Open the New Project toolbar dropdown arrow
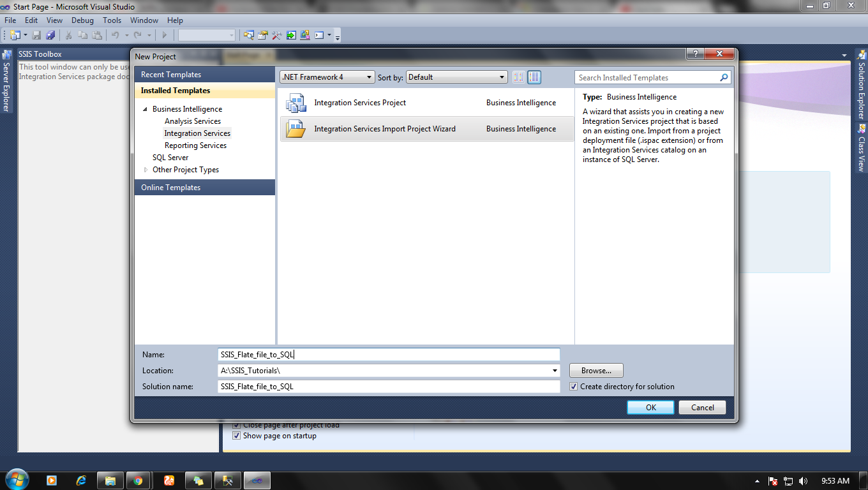The image size is (868, 490). [x=26, y=35]
